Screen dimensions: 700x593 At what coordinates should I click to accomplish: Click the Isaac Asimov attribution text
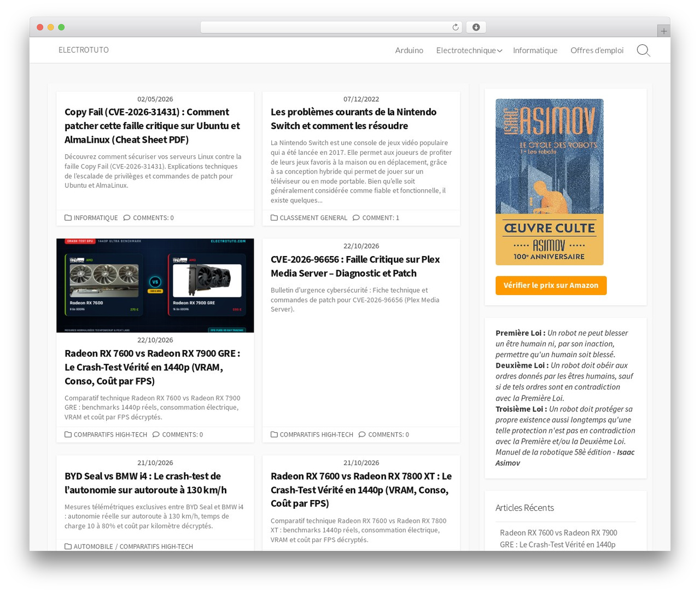[x=565, y=457]
